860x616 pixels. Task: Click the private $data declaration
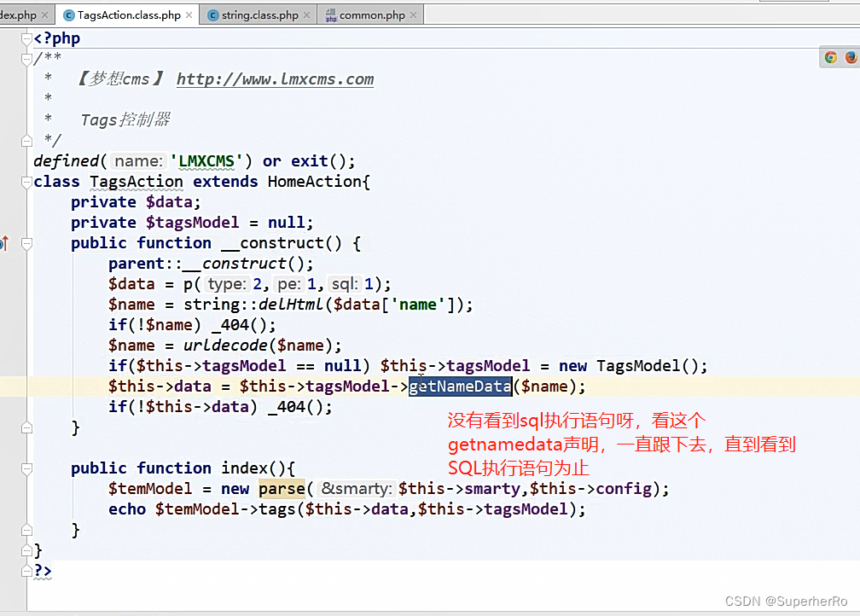point(136,202)
